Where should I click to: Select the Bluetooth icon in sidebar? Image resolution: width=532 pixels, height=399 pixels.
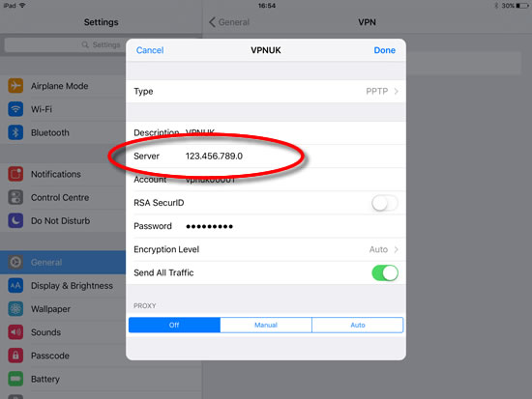coord(15,132)
